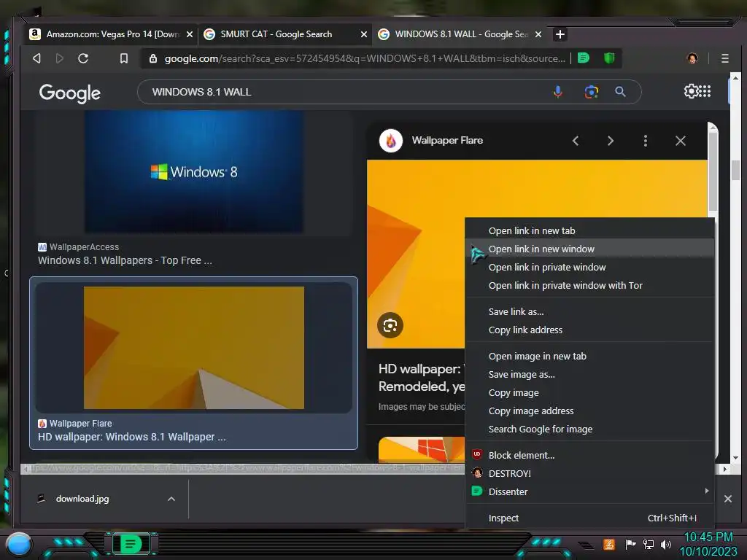Open the yellow Wallpaper Flare result thumbnail

(x=194, y=348)
